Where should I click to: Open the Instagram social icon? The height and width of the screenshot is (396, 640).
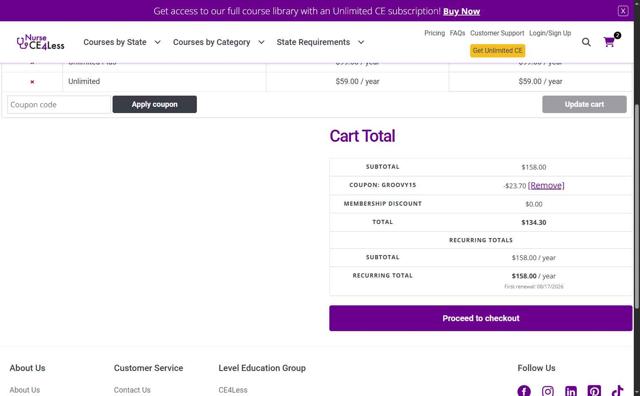[548, 391]
